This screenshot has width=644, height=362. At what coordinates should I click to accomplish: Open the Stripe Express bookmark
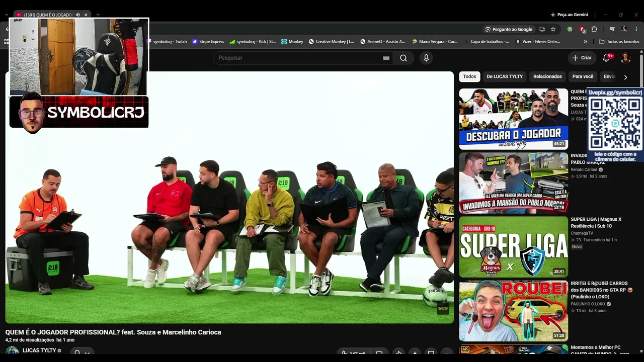pyautogui.click(x=208, y=42)
